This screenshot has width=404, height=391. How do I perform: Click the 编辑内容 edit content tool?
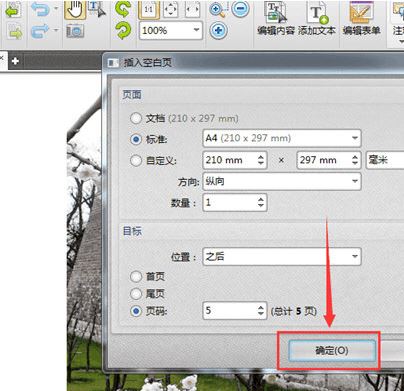coord(276,19)
